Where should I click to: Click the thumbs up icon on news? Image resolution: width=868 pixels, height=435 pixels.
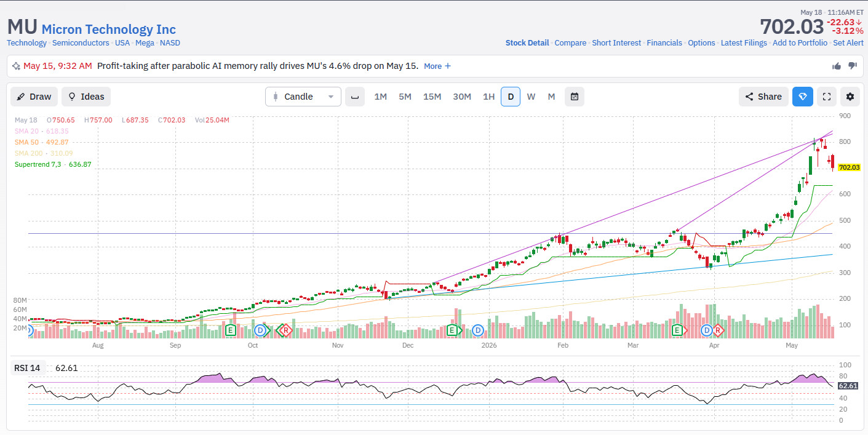[837, 66]
